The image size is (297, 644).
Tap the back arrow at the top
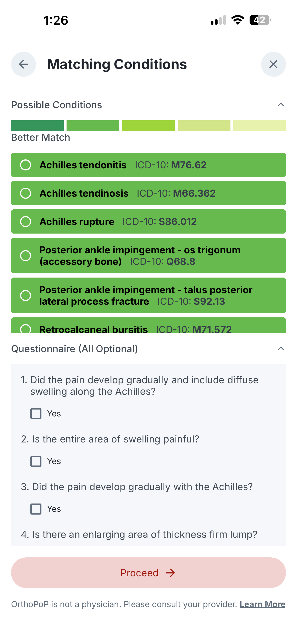23,64
